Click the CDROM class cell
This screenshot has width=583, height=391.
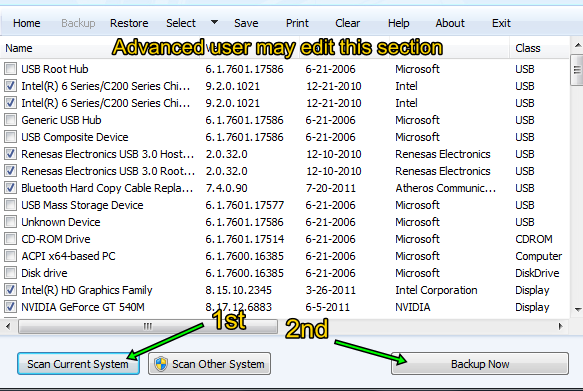click(534, 239)
